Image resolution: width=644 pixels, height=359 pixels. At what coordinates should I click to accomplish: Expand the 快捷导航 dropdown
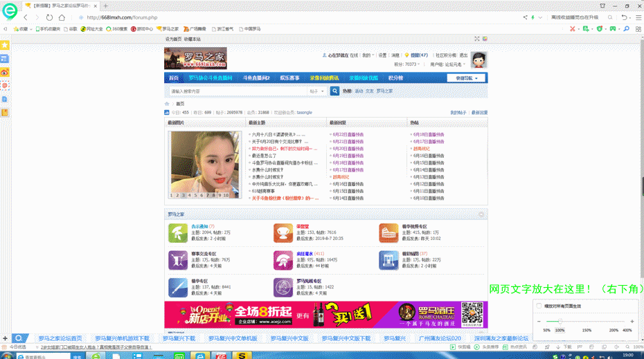[466, 78]
